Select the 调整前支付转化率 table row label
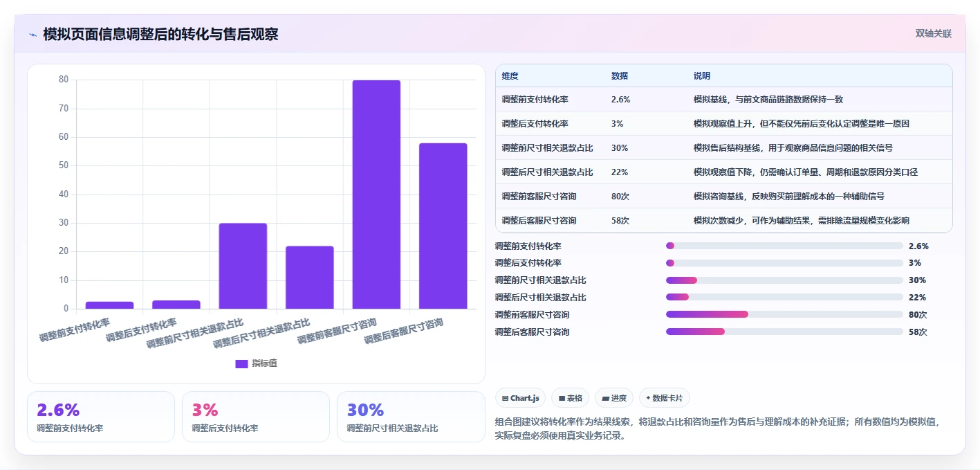 tap(535, 100)
